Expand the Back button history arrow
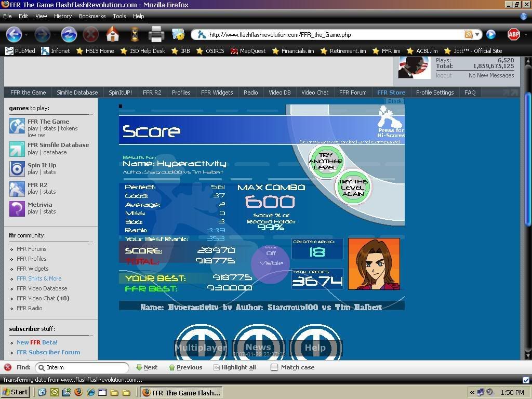This screenshot has width=532, height=399. 26,35
